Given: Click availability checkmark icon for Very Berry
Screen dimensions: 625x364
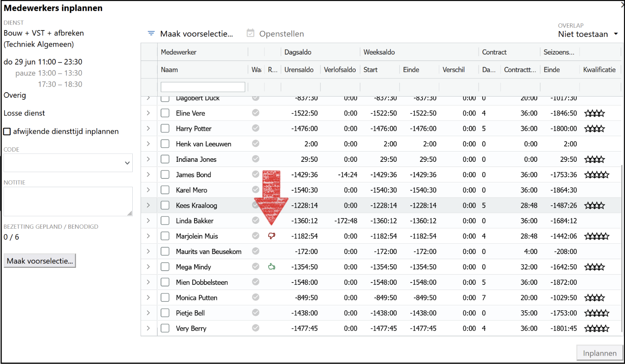Looking at the screenshot, I should pos(256,328).
